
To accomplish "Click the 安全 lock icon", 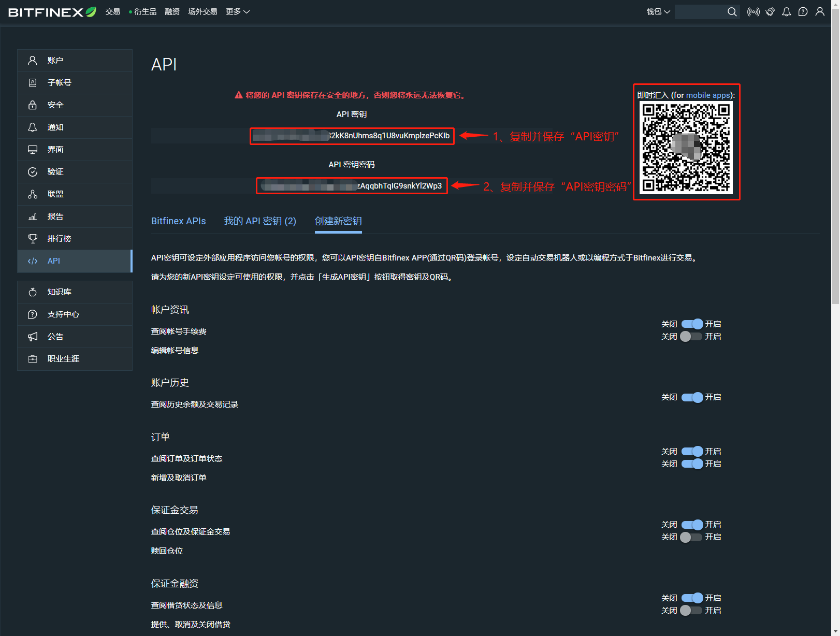I will point(33,105).
